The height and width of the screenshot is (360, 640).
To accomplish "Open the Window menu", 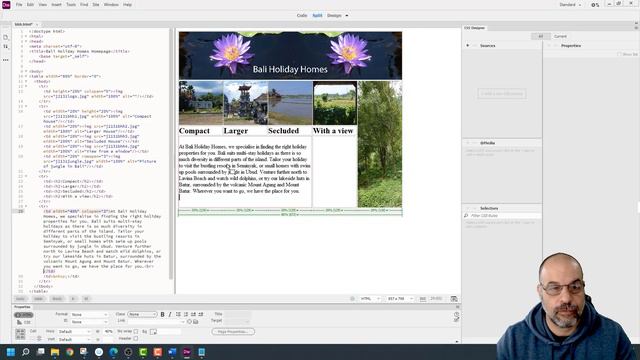I will point(111,4).
